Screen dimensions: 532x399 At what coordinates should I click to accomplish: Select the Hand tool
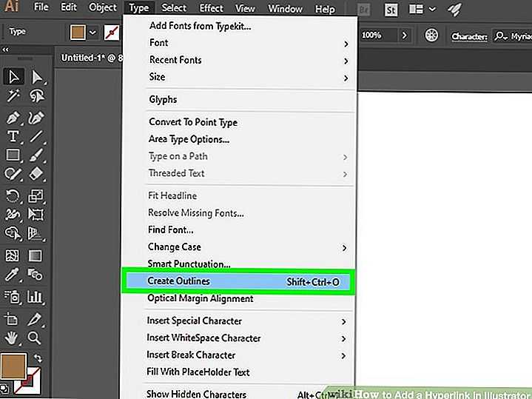(x=12, y=338)
